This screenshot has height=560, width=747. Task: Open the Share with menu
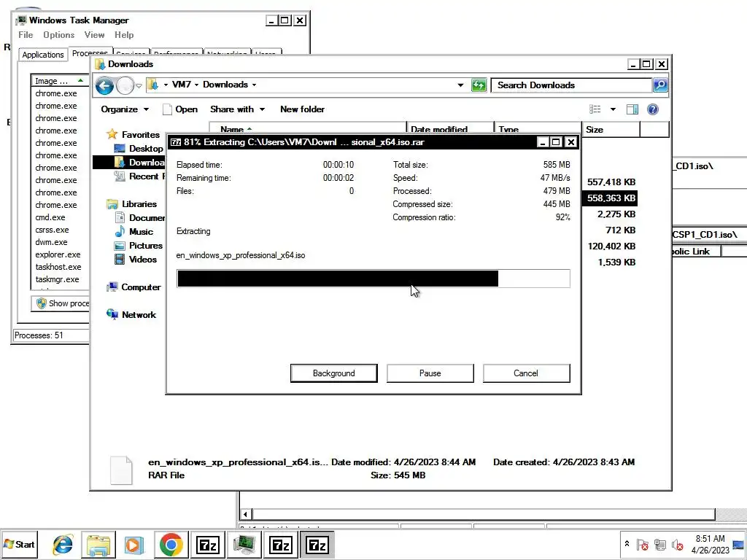(237, 109)
